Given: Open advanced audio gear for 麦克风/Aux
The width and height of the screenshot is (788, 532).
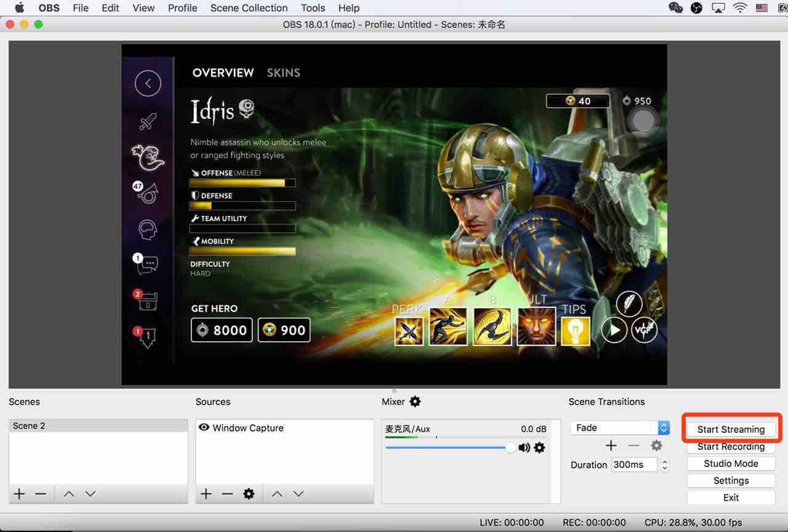Looking at the screenshot, I should pos(540,448).
